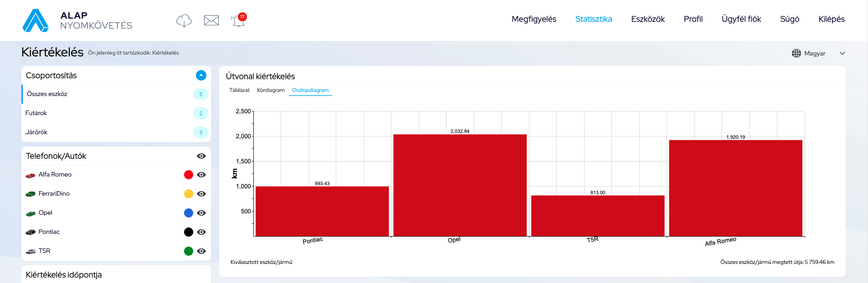Click the cloud download icon
The width and height of the screenshot is (868, 283).
click(x=184, y=20)
